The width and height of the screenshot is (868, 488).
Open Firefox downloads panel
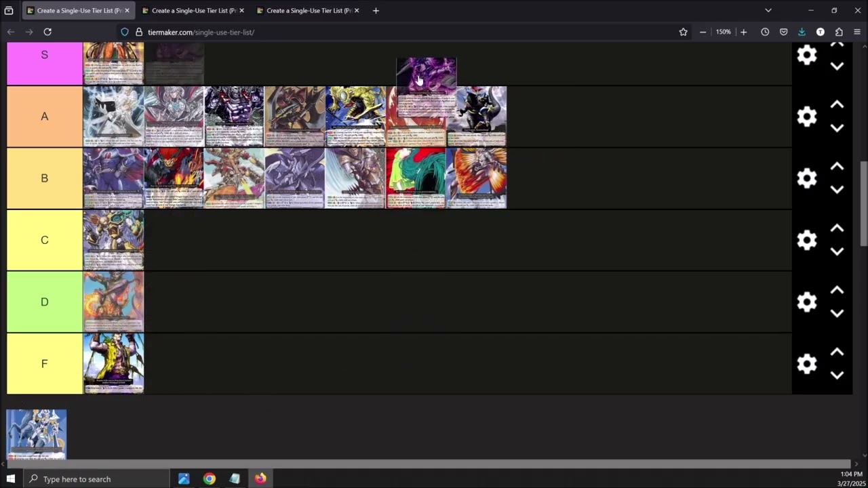[802, 32]
